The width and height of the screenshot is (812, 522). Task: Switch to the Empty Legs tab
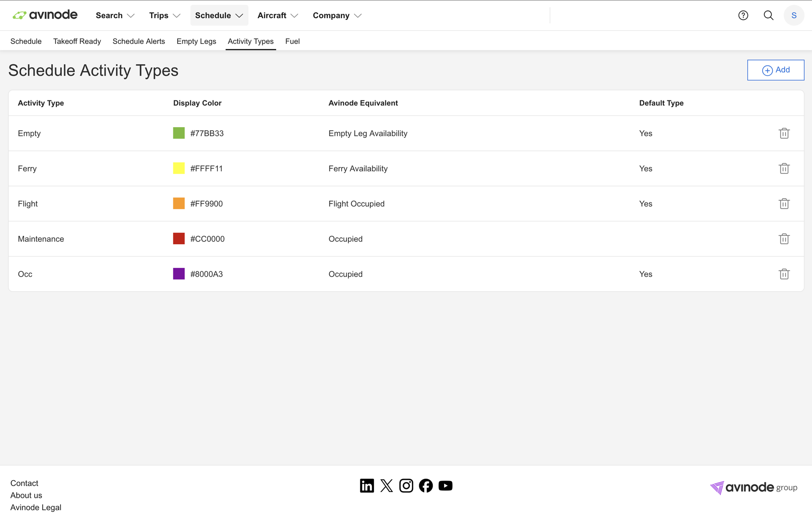tap(196, 41)
